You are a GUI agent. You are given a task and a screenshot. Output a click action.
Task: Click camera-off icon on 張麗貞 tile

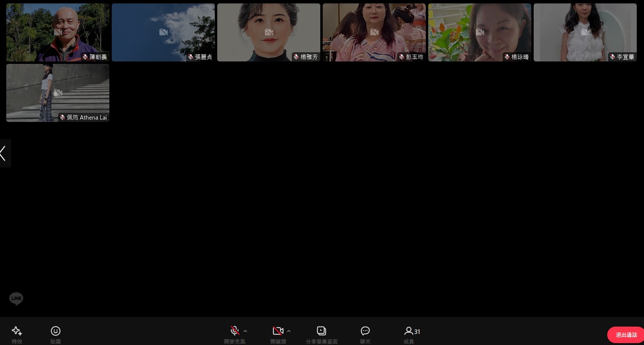[x=164, y=32]
